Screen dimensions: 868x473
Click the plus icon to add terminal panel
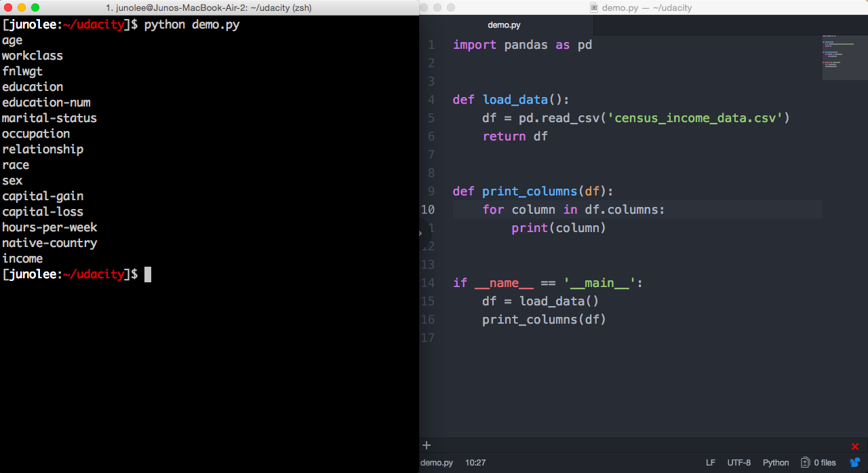(427, 445)
